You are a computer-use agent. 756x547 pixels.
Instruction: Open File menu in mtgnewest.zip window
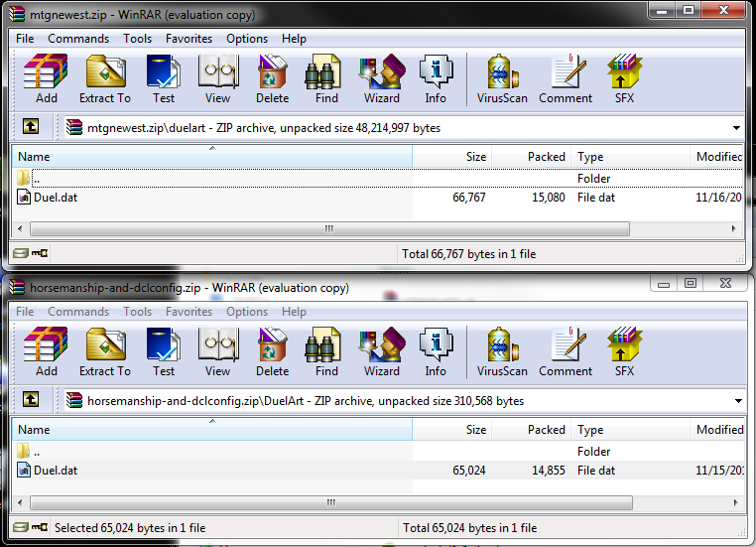pos(25,39)
